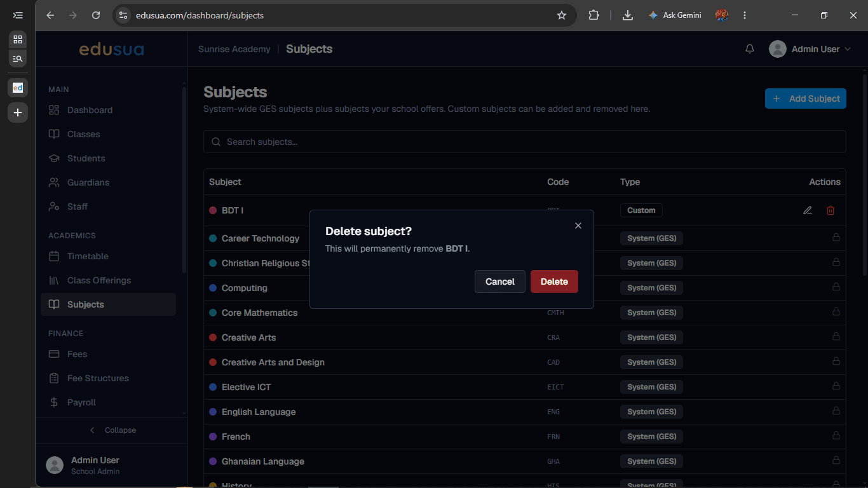The width and height of the screenshot is (868, 488).
Task: Open Chrome three-dot menu
Action: [x=745, y=15]
